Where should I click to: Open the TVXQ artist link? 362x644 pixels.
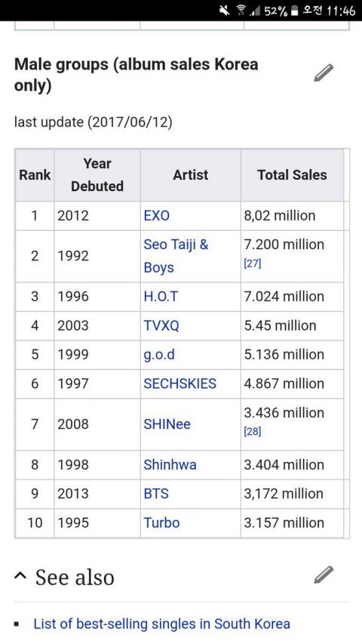coord(161,325)
